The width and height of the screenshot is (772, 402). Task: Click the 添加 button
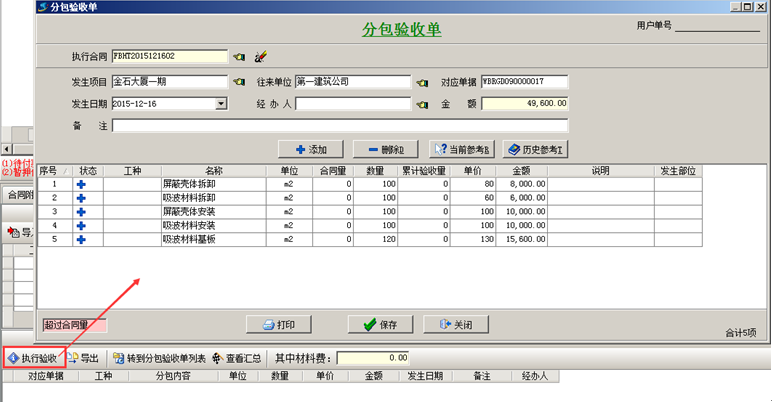[x=311, y=149]
